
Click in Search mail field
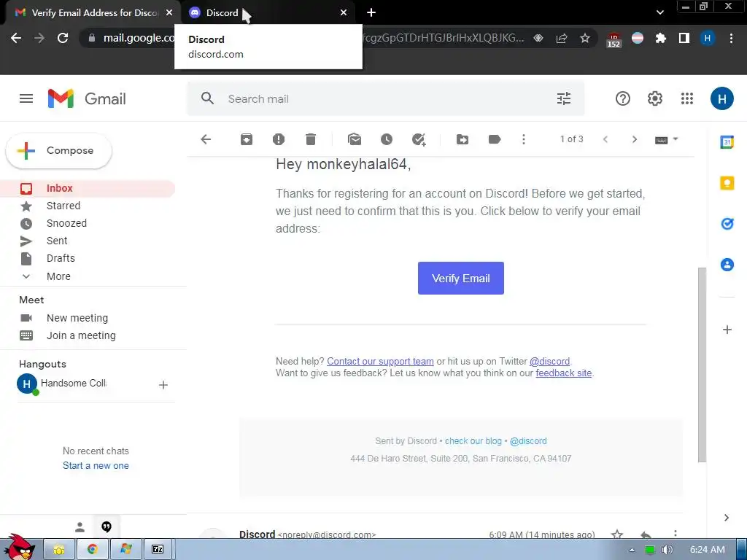(386, 98)
